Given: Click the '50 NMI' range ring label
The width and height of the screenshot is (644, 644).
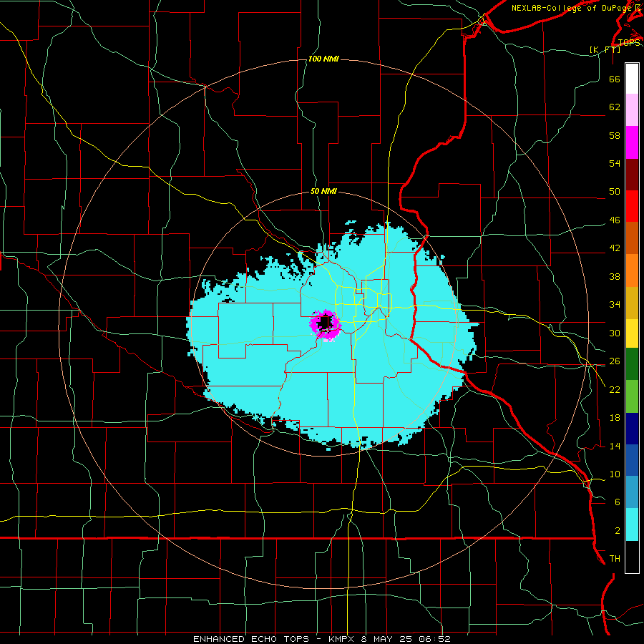Looking at the screenshot, I should point(323,191).
